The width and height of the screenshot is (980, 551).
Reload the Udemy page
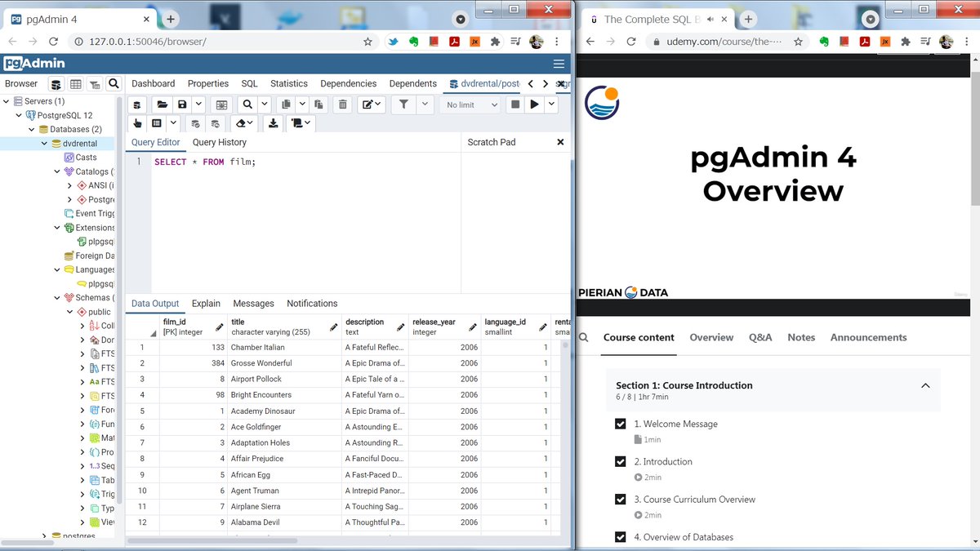tap(631, 42)
